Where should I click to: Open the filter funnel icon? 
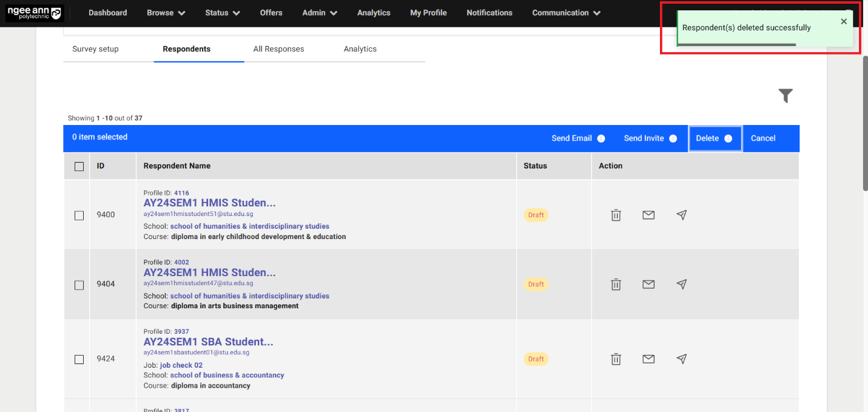pyautogui.click(x=786, y=95)
